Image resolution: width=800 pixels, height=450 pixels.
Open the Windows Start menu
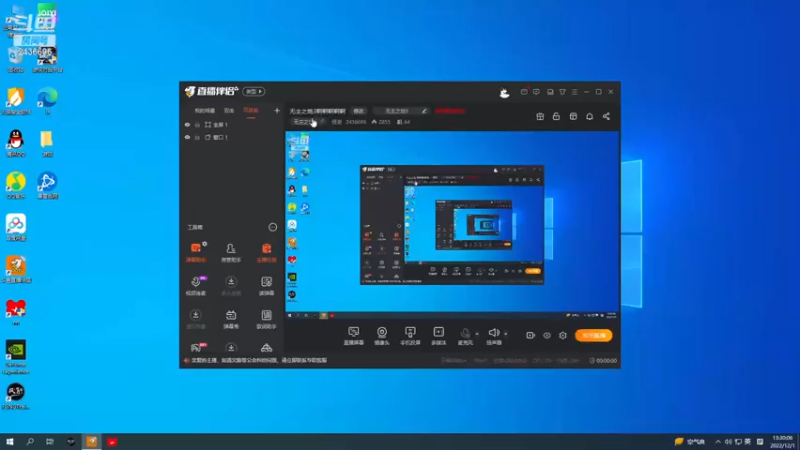10,442
